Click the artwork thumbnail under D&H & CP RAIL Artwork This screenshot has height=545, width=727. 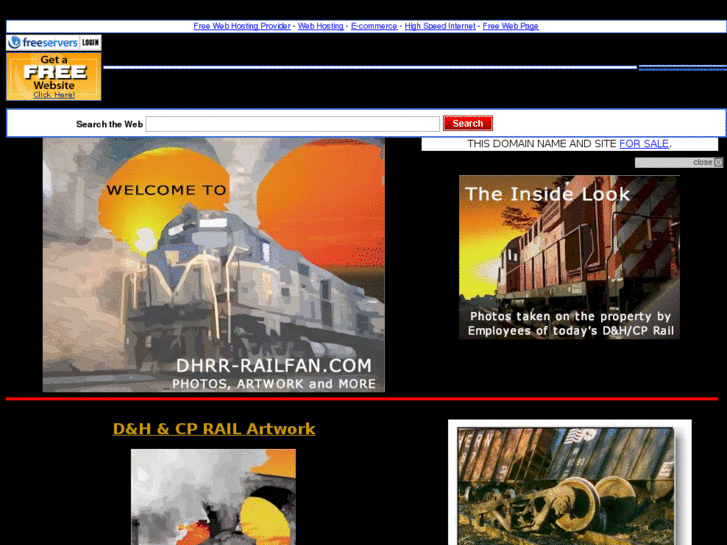click(x=213, y=497)
